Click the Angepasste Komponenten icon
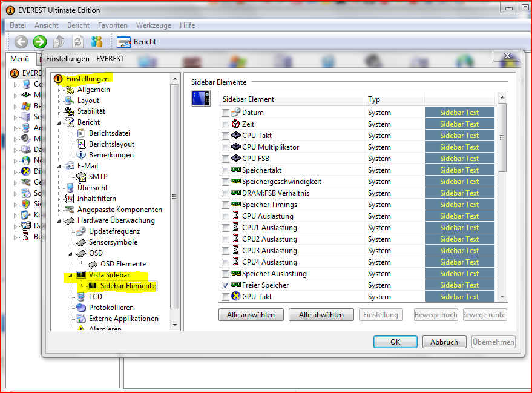 click(70, 210)
